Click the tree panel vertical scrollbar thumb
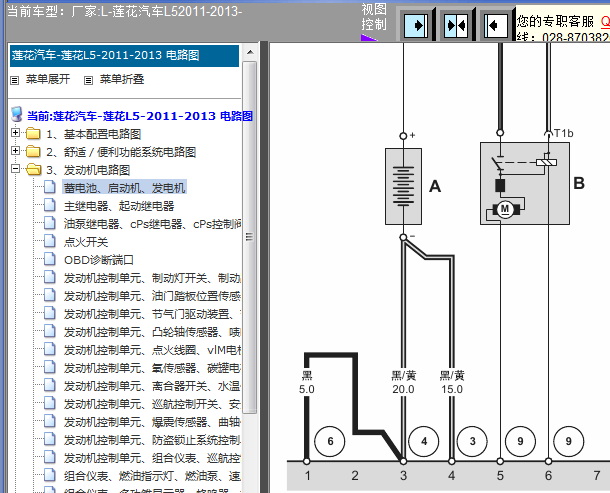The height and width of the screenshot is (493, 610). coord(250,237)
